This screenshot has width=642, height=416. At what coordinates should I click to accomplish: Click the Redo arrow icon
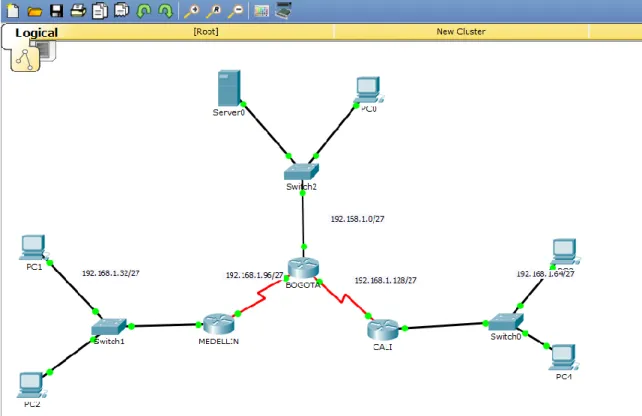[165, 11]
